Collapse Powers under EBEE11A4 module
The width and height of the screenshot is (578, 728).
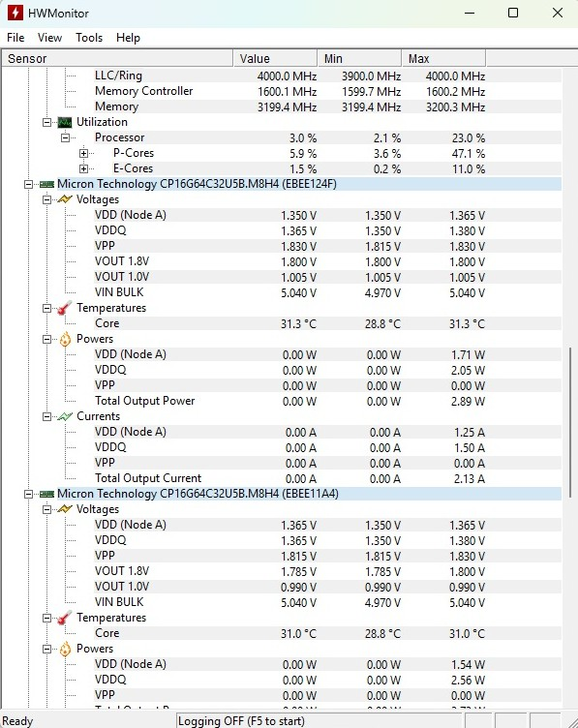(x=46, y=649)
